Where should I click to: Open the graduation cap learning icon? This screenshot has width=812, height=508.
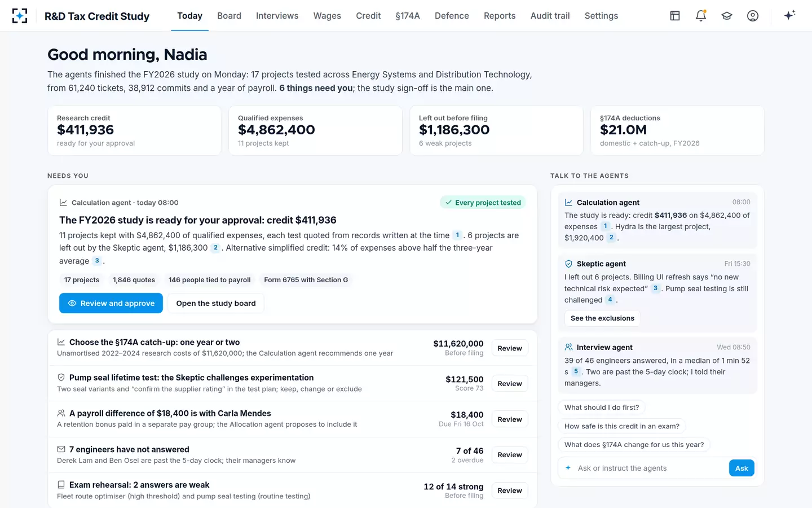[727, 16]
